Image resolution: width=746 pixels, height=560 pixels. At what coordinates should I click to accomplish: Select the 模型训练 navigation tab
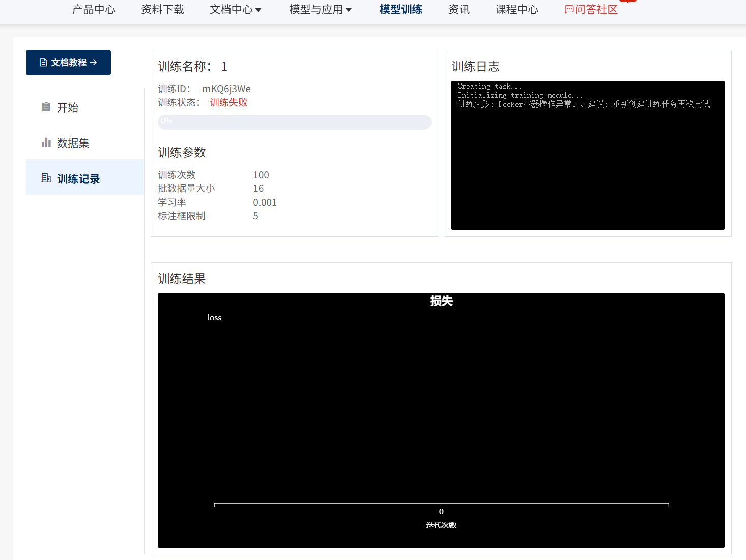coord(400,10)
